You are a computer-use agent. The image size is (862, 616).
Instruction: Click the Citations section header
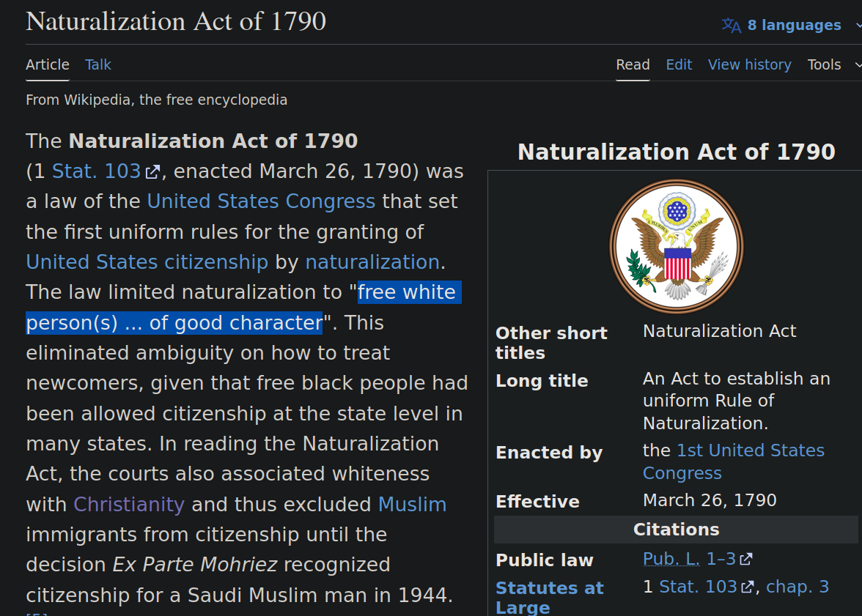click(676, 529)
